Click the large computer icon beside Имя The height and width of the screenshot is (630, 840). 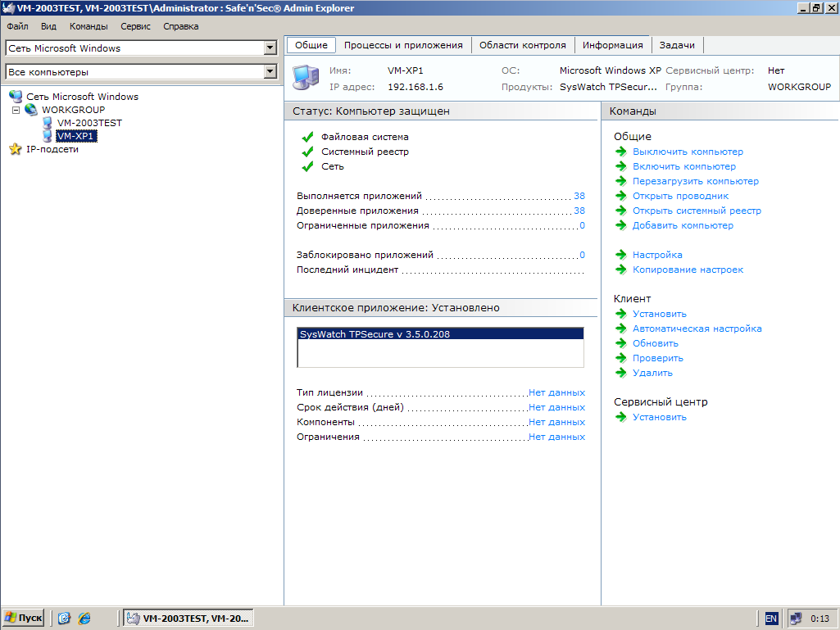(306, 78)
